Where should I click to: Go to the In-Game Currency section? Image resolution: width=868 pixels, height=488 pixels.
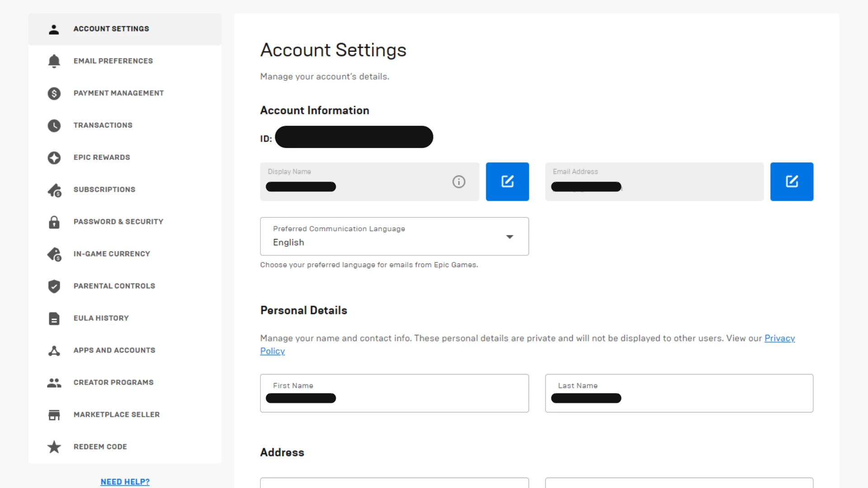tap(112, 254)
